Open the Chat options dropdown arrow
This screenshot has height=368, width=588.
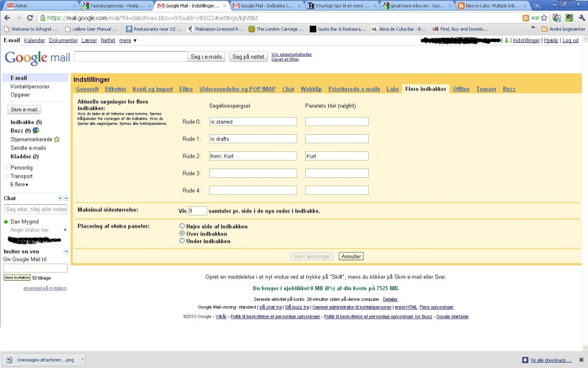tap(60, 198)
